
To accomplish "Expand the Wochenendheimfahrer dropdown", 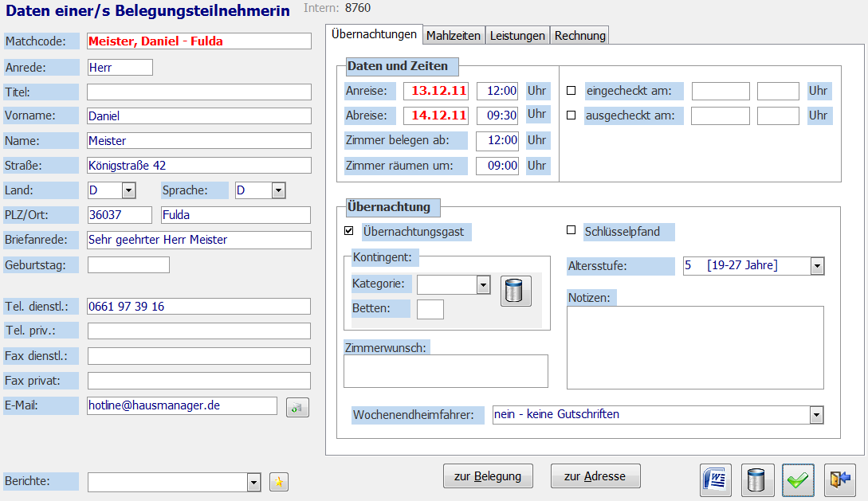I will (x=816, y=415).
